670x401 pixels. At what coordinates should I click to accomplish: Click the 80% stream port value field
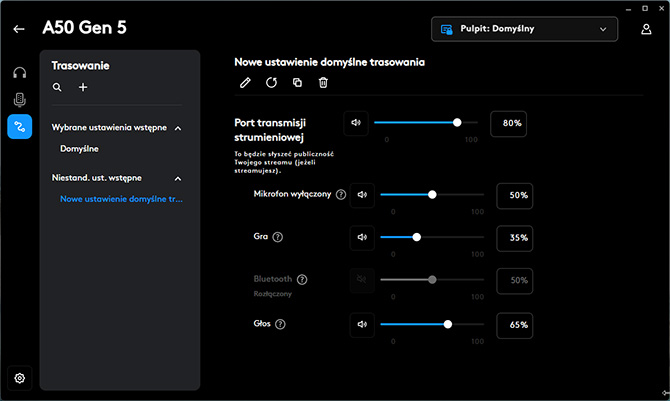click(508, 124)
